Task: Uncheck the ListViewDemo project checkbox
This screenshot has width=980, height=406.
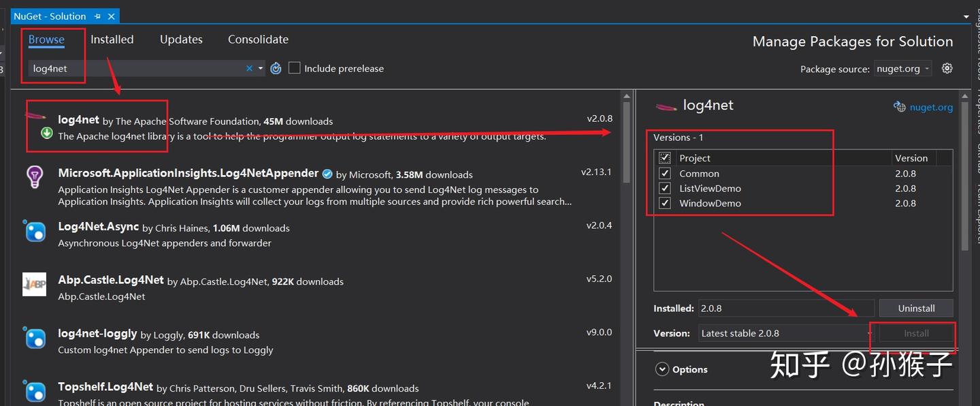Action: [x=665, y=189]
